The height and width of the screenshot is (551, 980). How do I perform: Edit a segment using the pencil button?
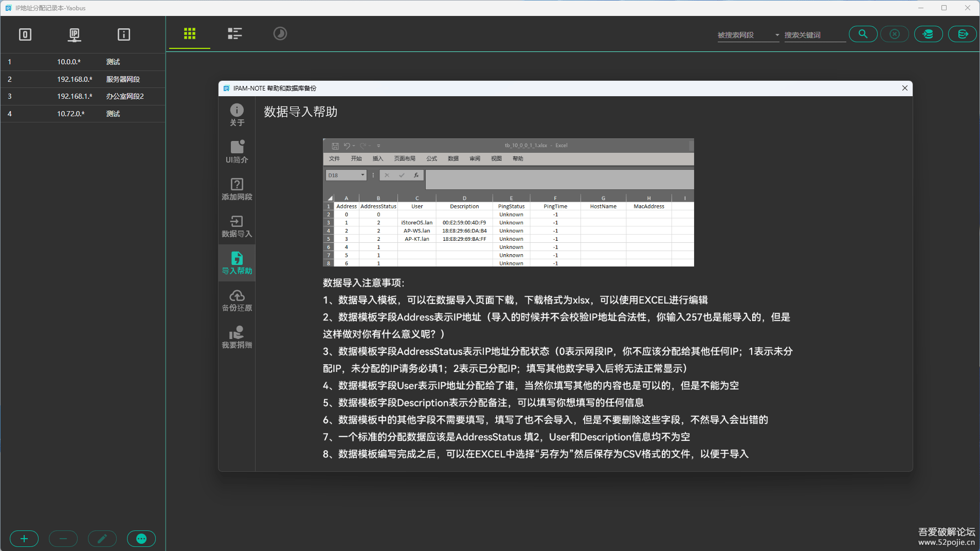102,538
